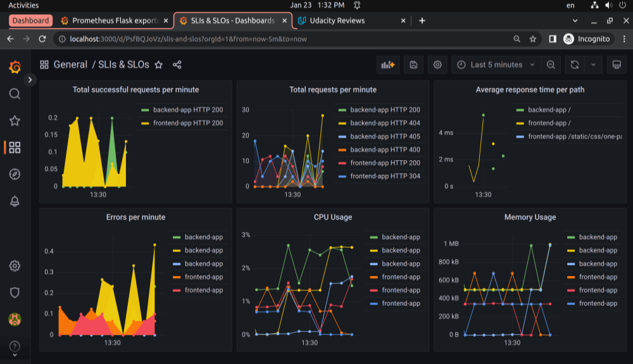Open dashboard settings gear in toolbar
Image resolution: width=633 pixels, height=364 pixels.
pyautogui.click(x=437, y=65)
